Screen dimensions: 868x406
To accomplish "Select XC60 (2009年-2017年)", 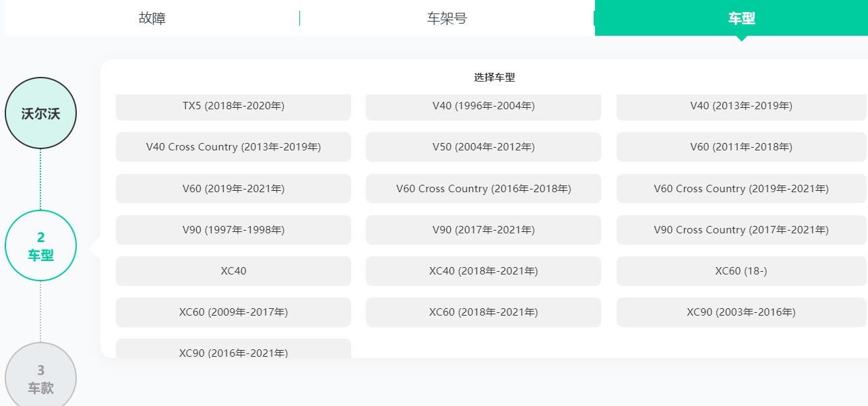I will tap(233, 312).
